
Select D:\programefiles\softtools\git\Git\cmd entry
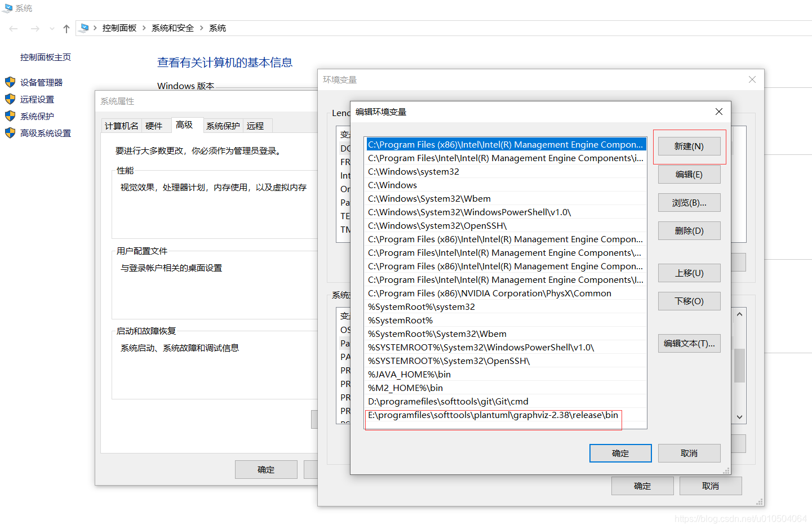pyautogui.click(x=505, y=401)
